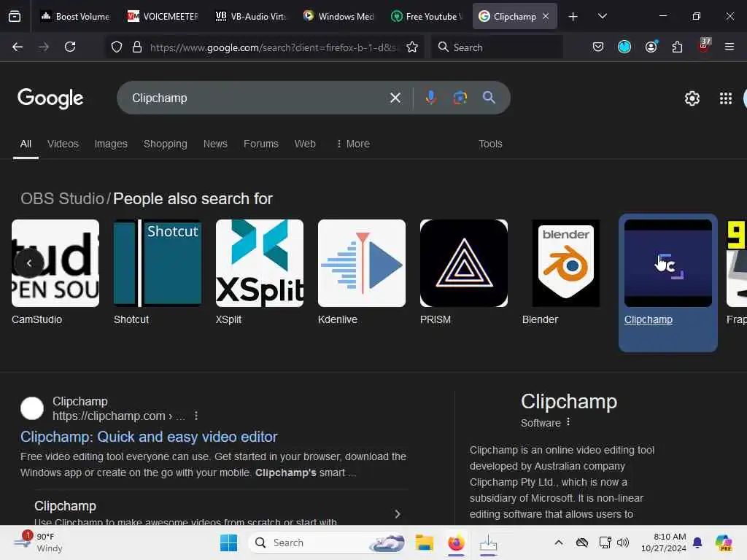Open the tracking protection shield icon

point(117,47)
